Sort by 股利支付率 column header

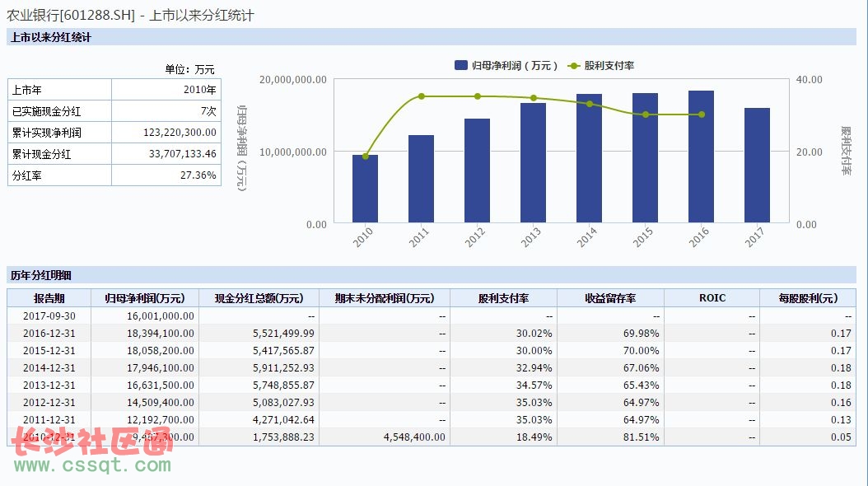click(x=503, y=298)
